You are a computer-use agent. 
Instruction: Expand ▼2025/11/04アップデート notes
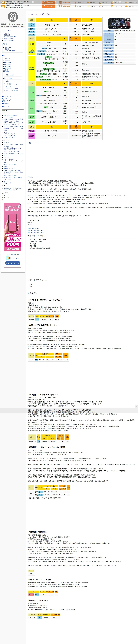coord(36,231)
